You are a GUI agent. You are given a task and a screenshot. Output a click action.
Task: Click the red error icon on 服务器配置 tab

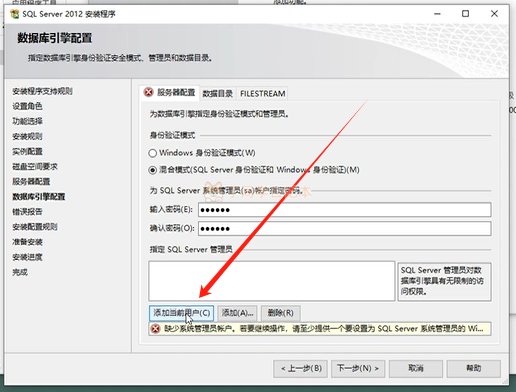(x=148, y=92)
